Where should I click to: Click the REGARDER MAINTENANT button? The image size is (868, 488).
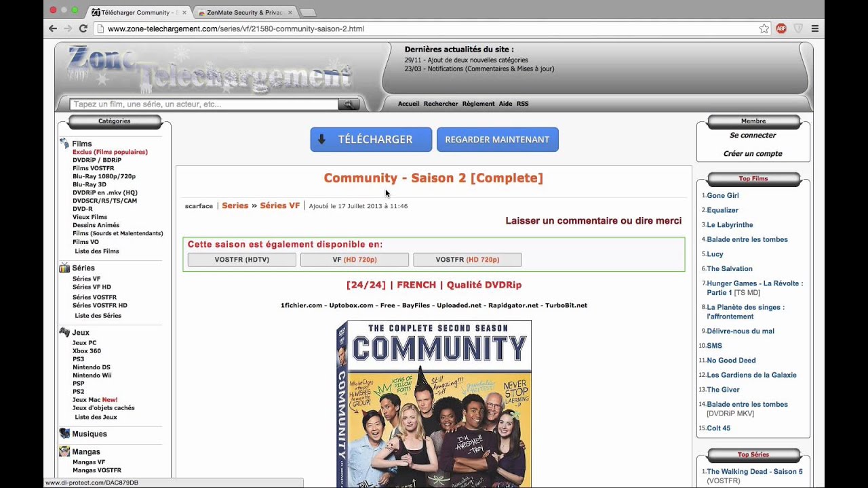[497, 139]
